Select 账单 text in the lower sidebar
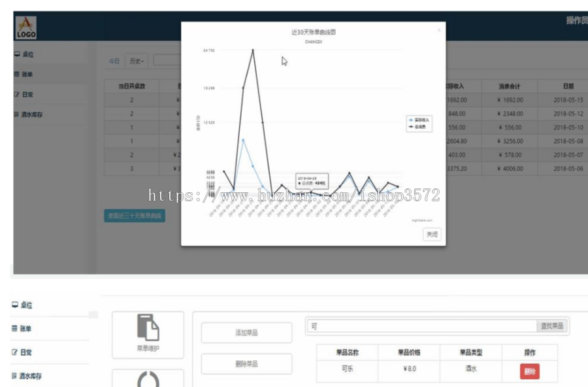This screenshot has height=387, width=588. tap(25, 328)
